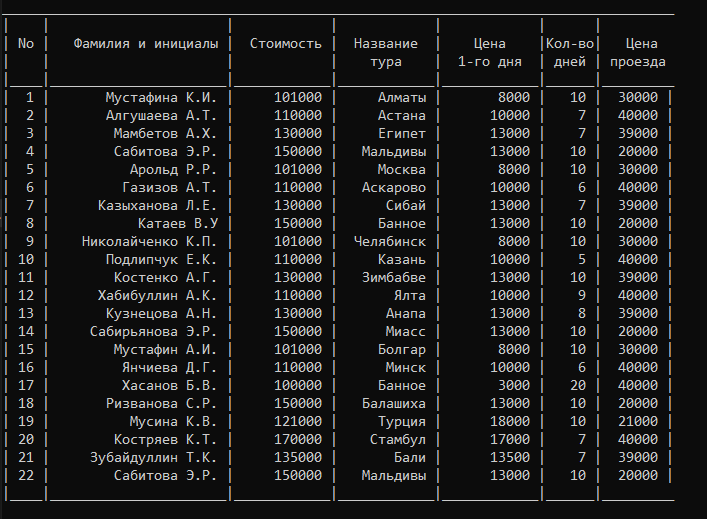Click the cost value 121000

coord(298,422)
